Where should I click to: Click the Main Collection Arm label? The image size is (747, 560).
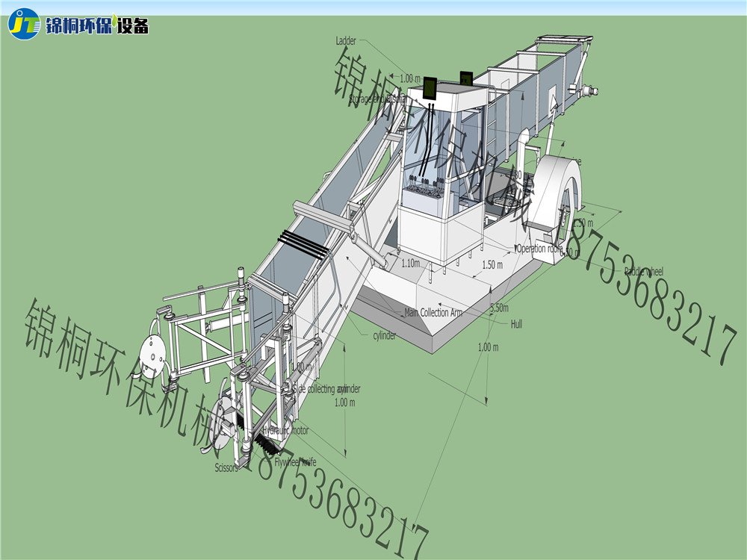(x=433, y=313)
